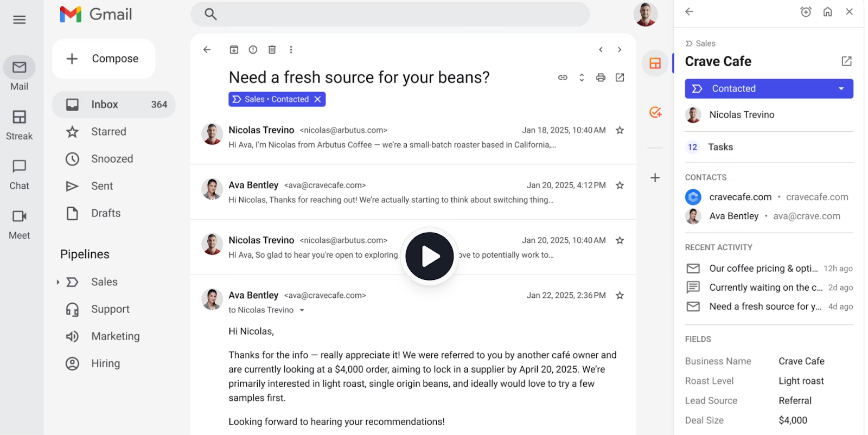Open the Sales pipeline breadcrumb
The image size is (868, 435).
pyautogui.click(x=700, y=43)
